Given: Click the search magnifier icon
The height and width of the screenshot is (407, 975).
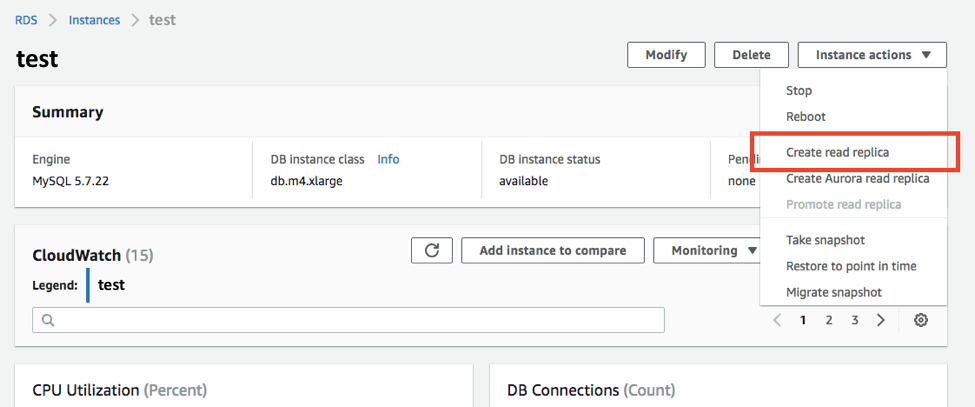Looking at the screenshot, I should tap(47, 320).
